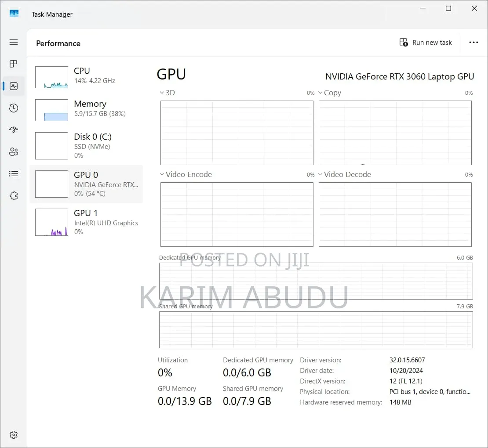The height and width of the screenshot is (448, 488).
Task: Open Startup apps page icon
Action: pyautogui.click(x=13, y=130)
